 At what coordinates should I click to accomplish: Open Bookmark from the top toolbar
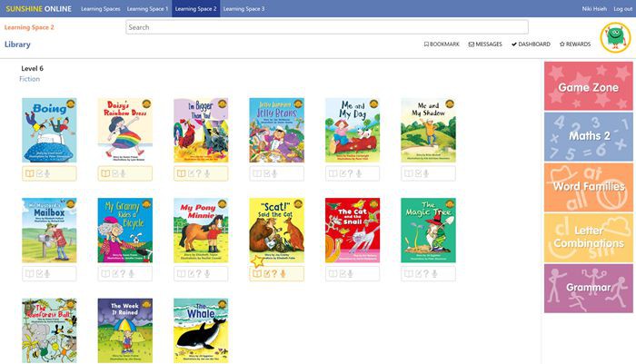click(442, 44)
